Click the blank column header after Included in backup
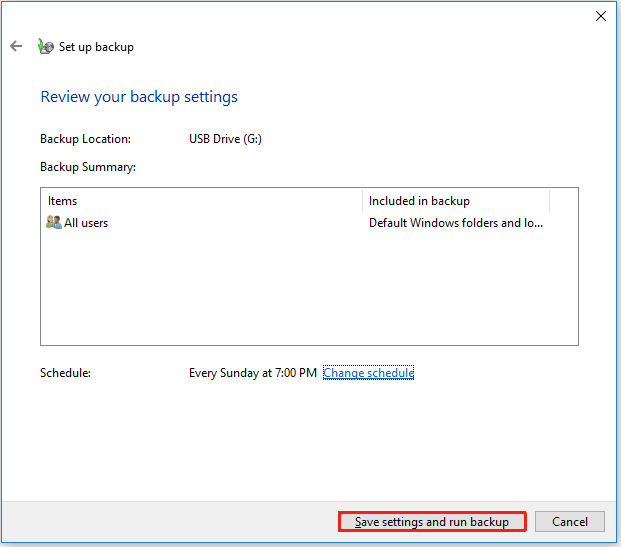Image resolution: width=621 pixels, height=547 pixels. pyautogui.click(x=563, y=201)
